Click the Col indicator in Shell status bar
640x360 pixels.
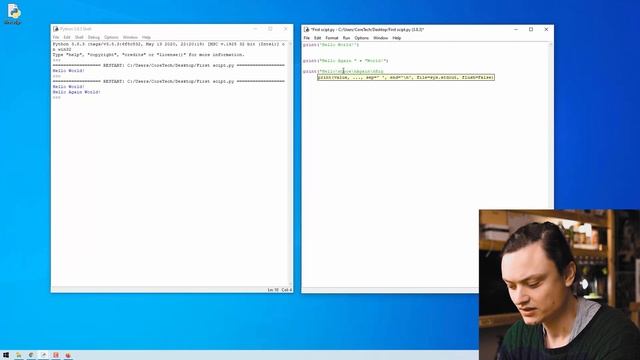pyautogui.click(x=287, y=290)
